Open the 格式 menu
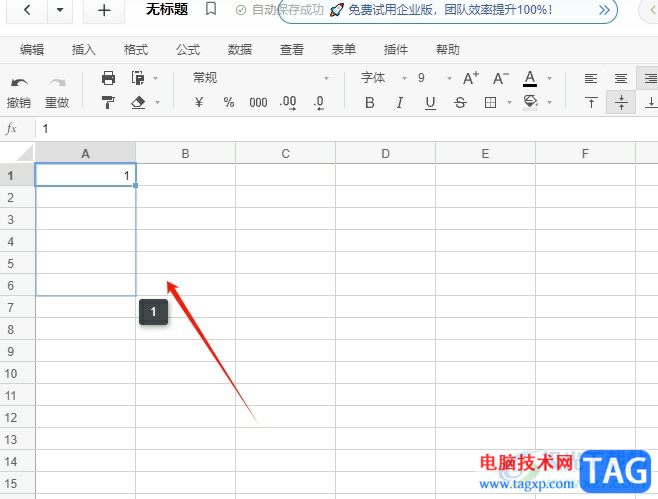This screenshot has width=658, height=499. point(136,50)
